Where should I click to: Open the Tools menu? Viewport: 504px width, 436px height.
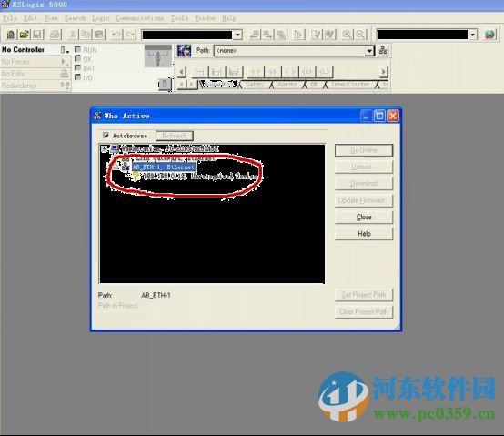tap(179, 18)
